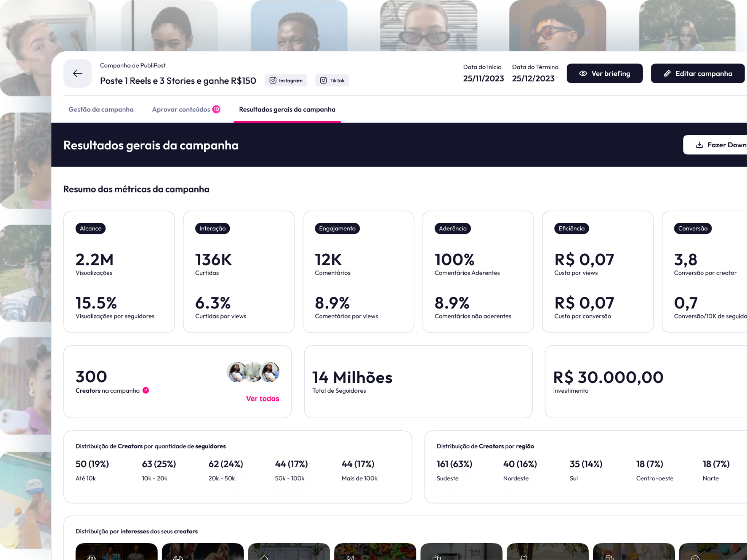Click the Instagram platform badge

point(286,80)
